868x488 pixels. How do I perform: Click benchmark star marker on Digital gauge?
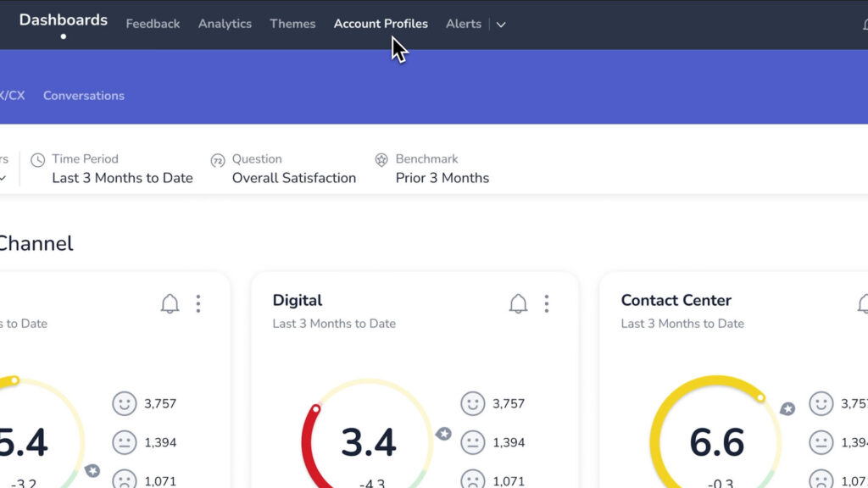pyautogui.click(x=443, y=434)
